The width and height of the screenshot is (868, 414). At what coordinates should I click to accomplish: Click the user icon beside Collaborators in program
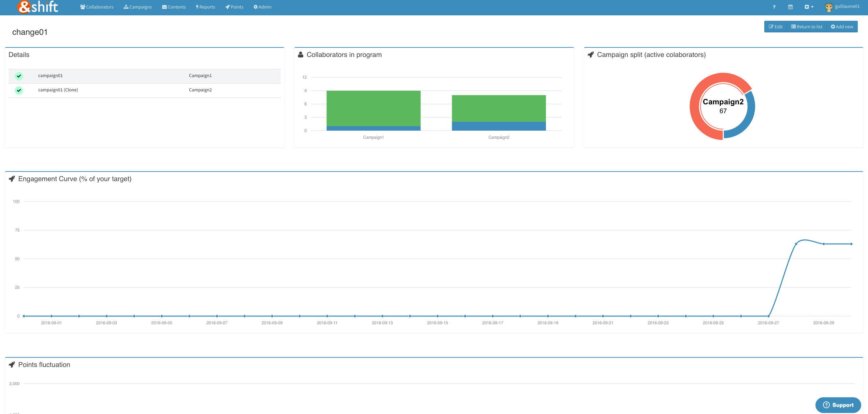[x=301, y=55]
